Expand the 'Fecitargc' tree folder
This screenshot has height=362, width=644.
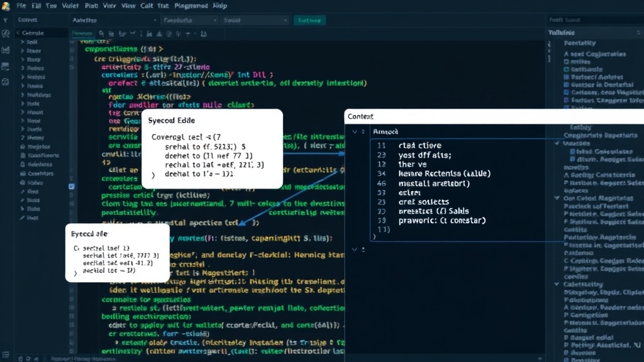coord(22,94)
